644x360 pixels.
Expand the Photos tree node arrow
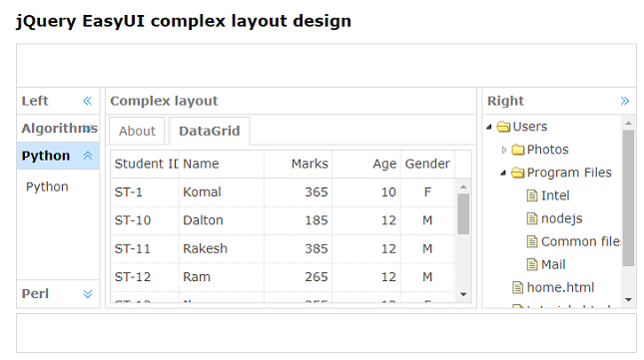504,150
